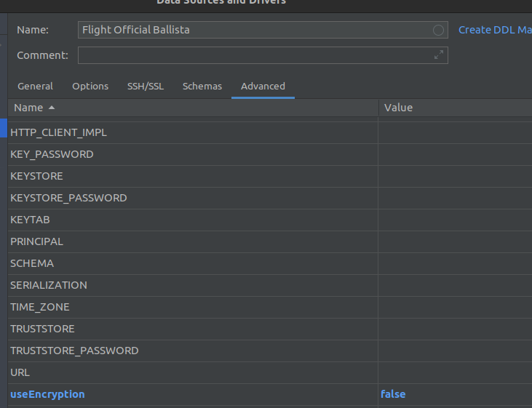Open the General tab
This screenshot has height=408, width=532.
[x=35, y=86]
